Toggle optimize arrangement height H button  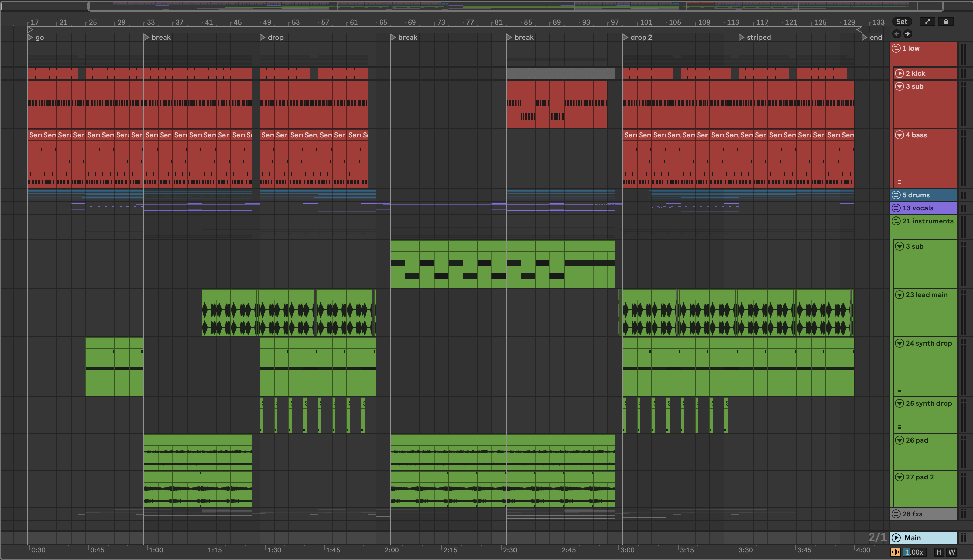coord(939,552)
